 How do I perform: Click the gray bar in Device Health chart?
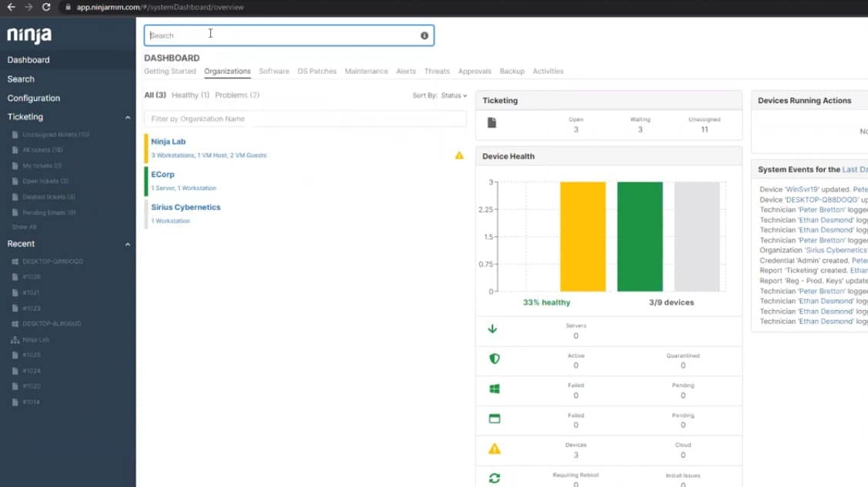point(697,236)
